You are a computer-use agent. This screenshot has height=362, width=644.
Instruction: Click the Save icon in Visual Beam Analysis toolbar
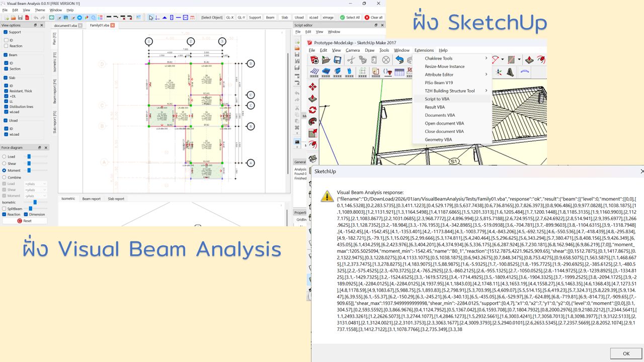tap(20, 18)
